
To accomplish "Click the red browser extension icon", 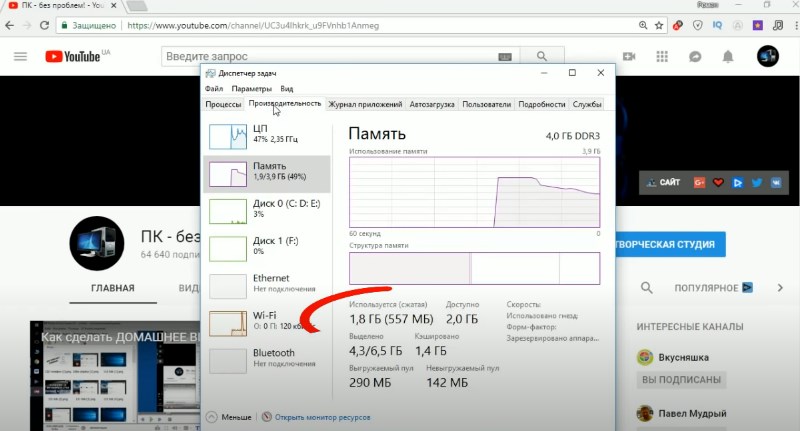I will pos(678,26).
